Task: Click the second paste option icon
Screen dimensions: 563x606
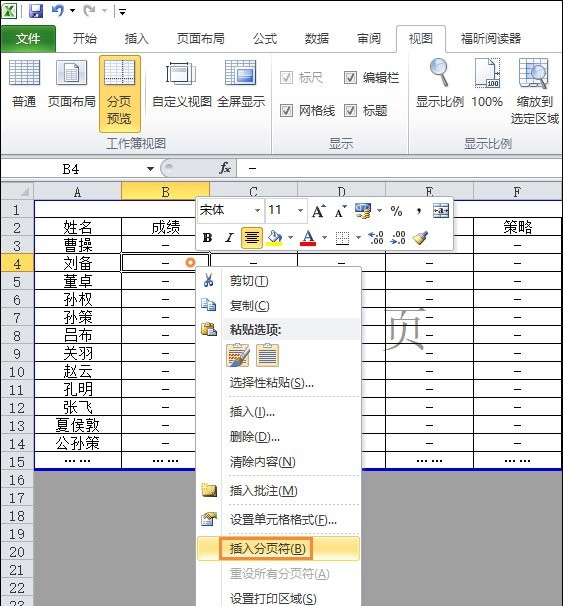Action: pyautogui.click(x=267, y=355)
